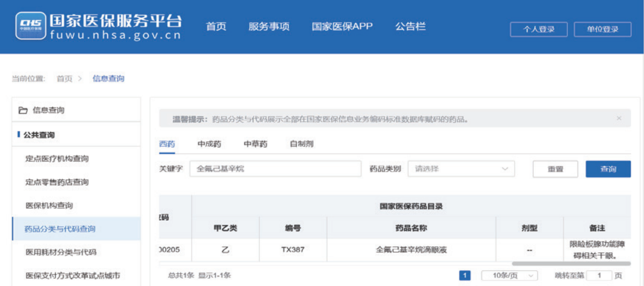Select 首页 in the top navigation

(217, 27)
